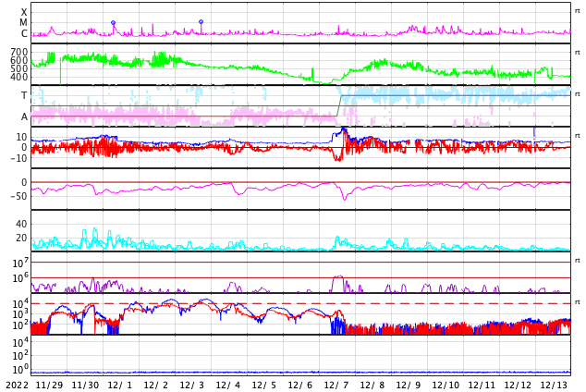586x392 pixels.
Task: Click the rt label beside X-ray panel
Action: click(x=578, y=11)
